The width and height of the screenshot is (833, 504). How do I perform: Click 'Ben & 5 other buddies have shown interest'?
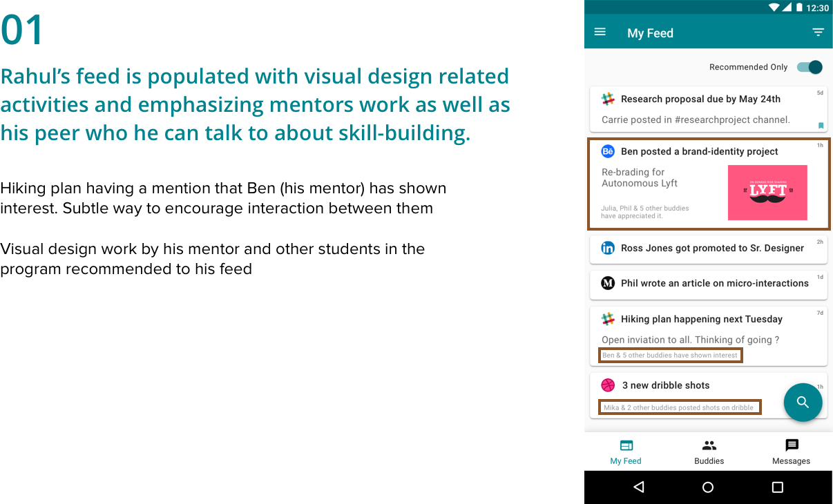click(670, 356)
